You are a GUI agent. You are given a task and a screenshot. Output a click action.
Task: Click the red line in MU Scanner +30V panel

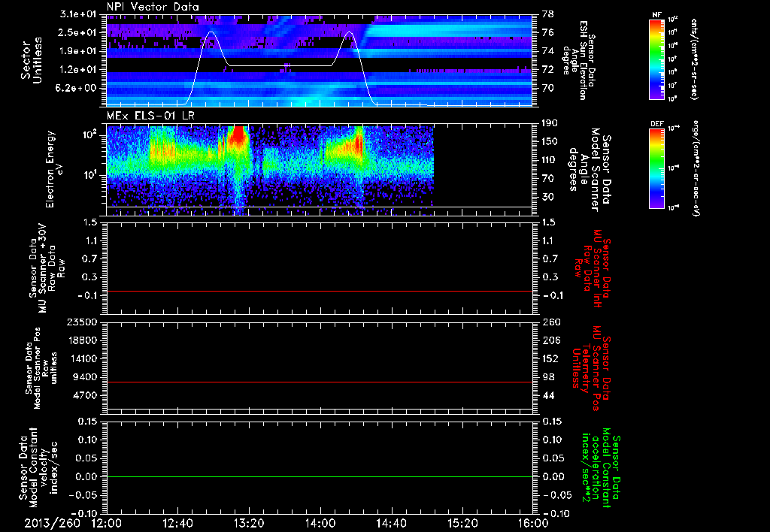[320, 291]
